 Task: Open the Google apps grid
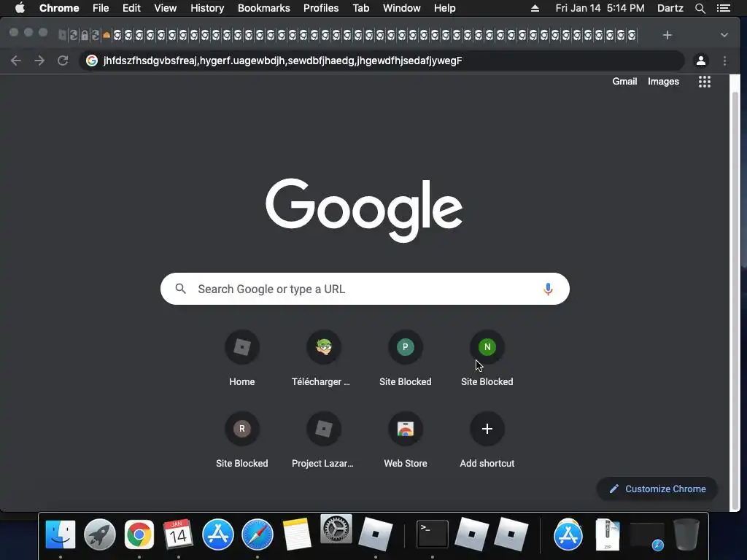coord(705,82)
